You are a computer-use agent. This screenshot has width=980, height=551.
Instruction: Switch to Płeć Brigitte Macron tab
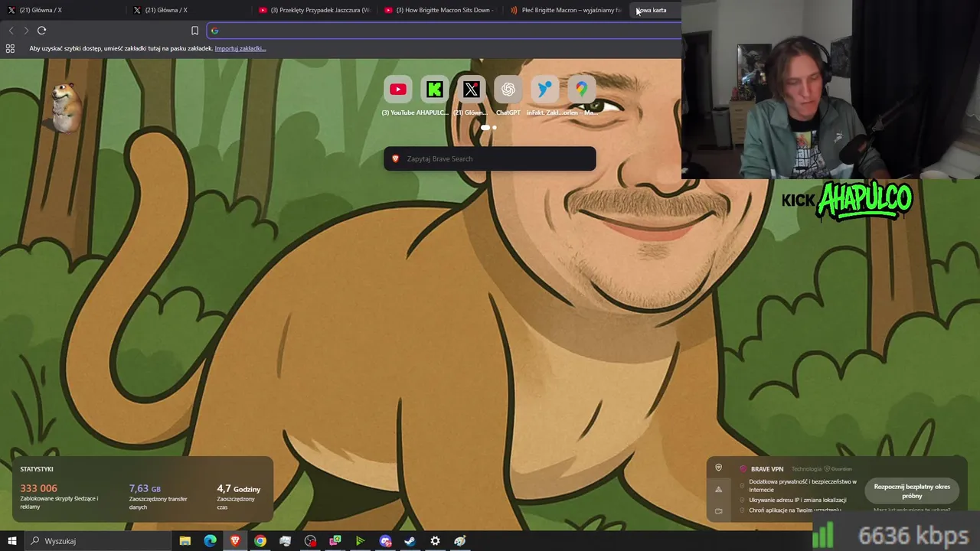click(x=566, y=10)
